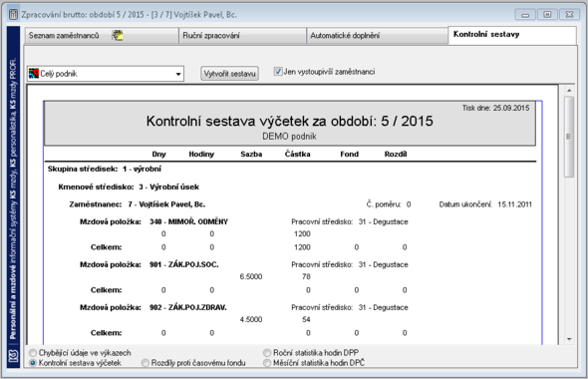The image size is (588, 379).
Task: Click the Hodiny column header
Action: click(201, 155)
